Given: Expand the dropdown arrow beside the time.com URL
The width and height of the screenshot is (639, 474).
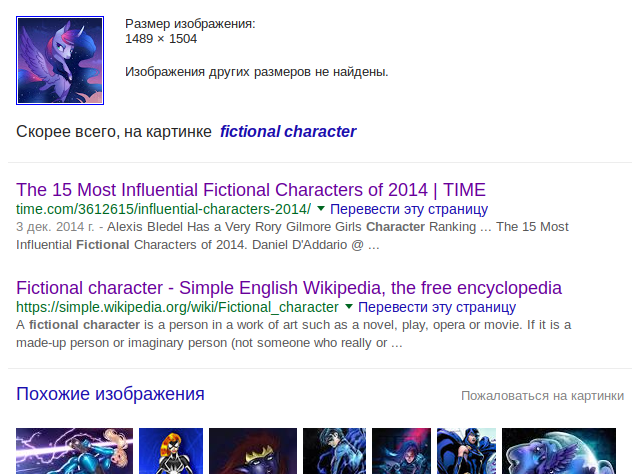Looking at the screenshot, I should coord(321,209).
